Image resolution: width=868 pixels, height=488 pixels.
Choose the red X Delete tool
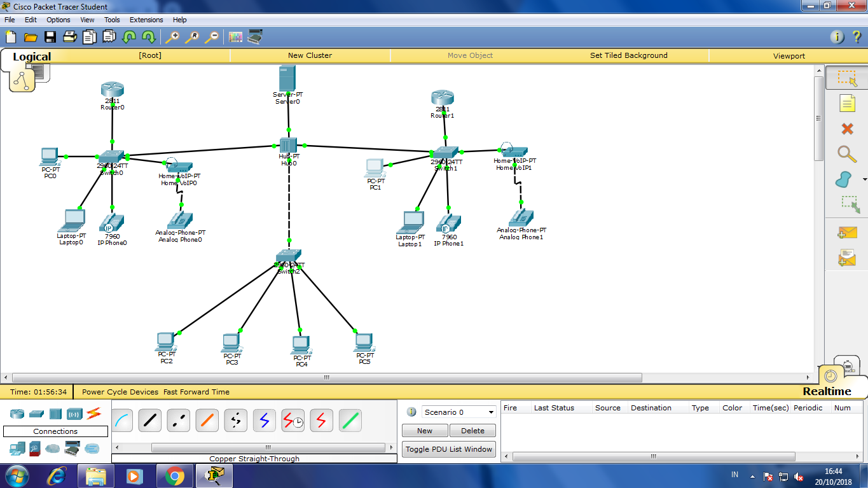tap(846, 129)
